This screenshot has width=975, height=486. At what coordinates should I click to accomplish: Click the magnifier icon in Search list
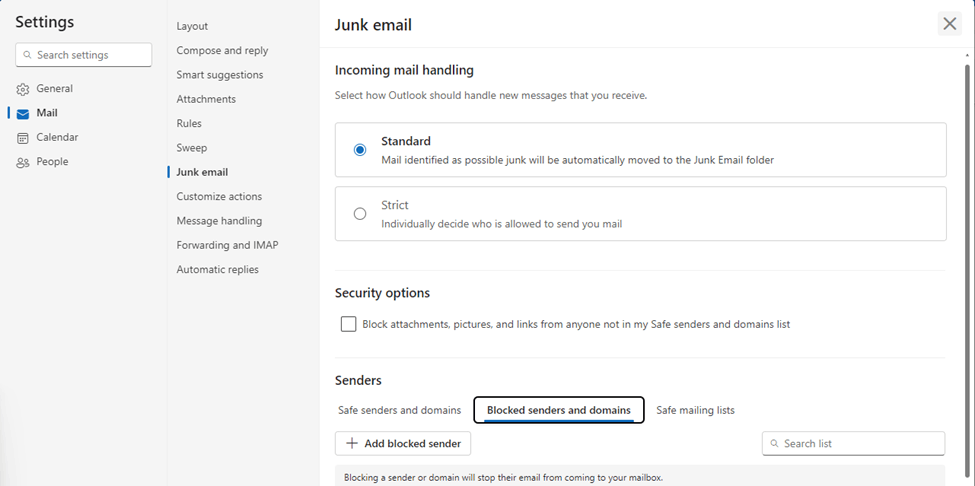(774, 444)
